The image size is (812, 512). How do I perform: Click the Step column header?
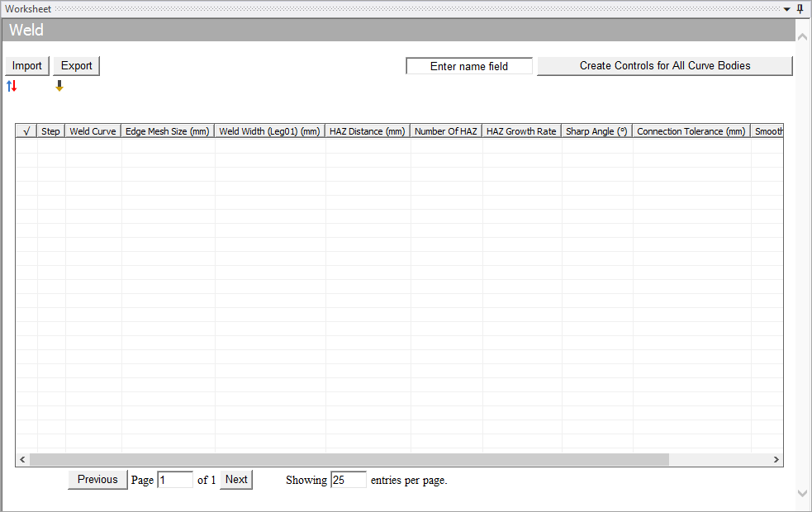tap(50, 131)
